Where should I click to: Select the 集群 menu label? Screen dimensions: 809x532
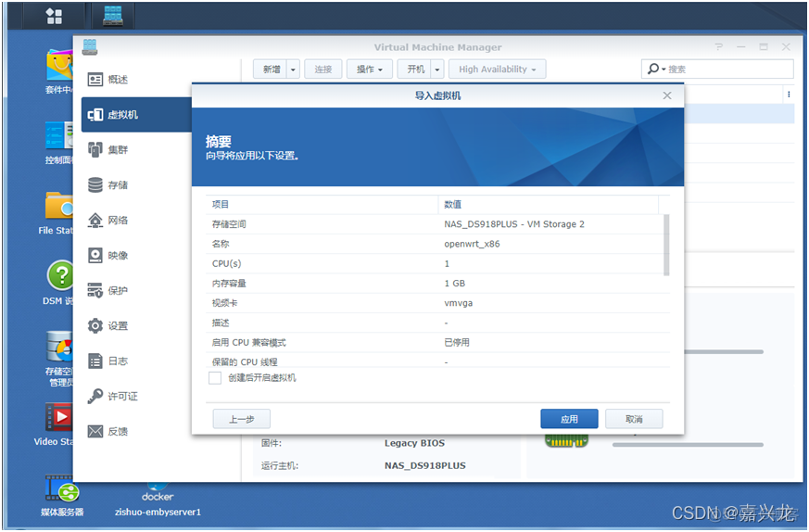click(118, 149)
